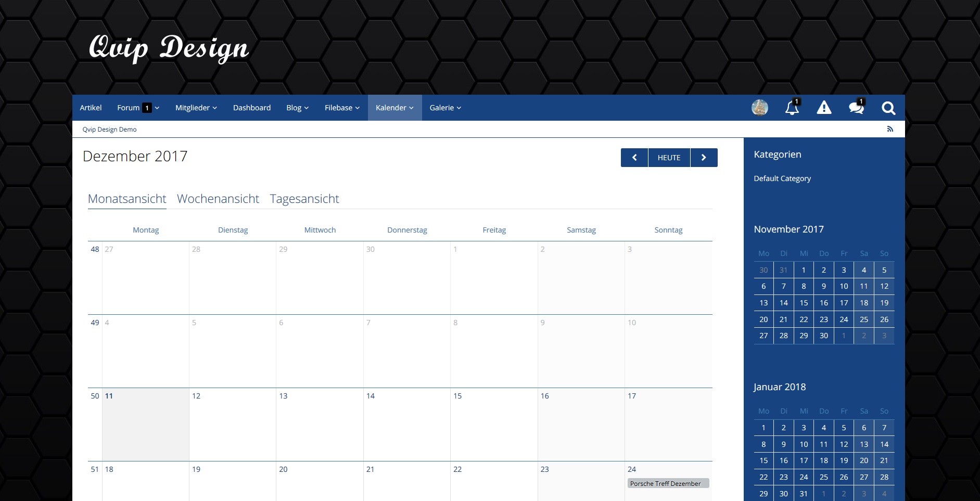Click the Montag column header

(x=146, y=230)
